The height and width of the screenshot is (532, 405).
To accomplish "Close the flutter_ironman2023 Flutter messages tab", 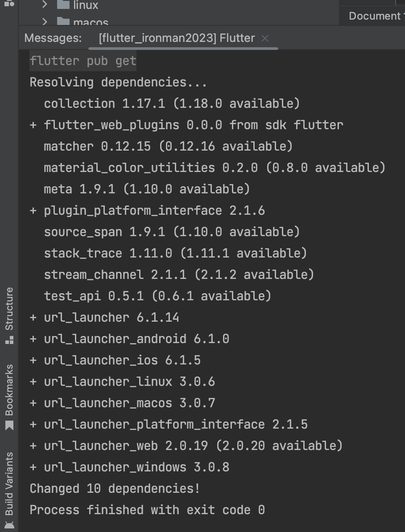I will 265,39.
